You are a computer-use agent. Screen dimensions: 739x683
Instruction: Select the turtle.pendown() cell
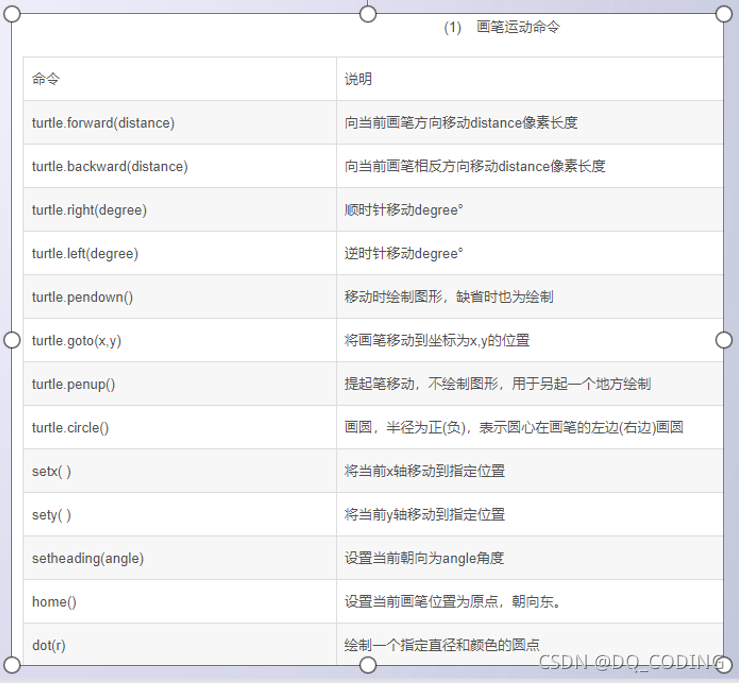point(180,297)
